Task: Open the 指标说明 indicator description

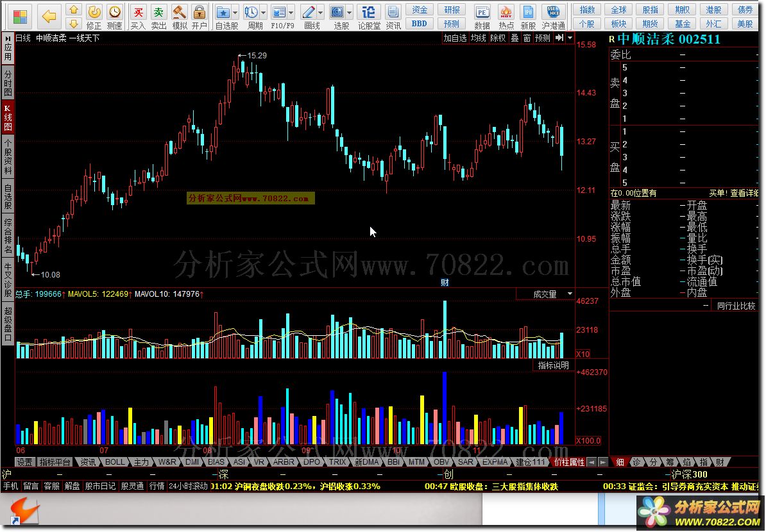Action: pos(554,365)
